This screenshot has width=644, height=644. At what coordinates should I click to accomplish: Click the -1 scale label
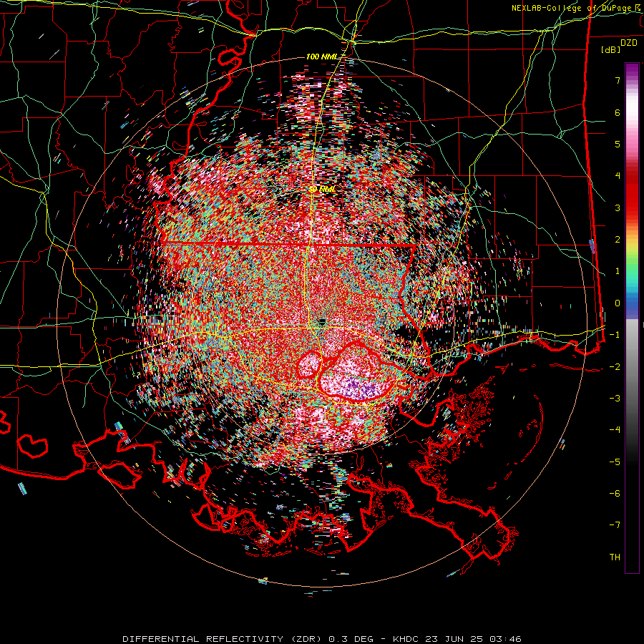pyautogui.click(x=615, y=335)
